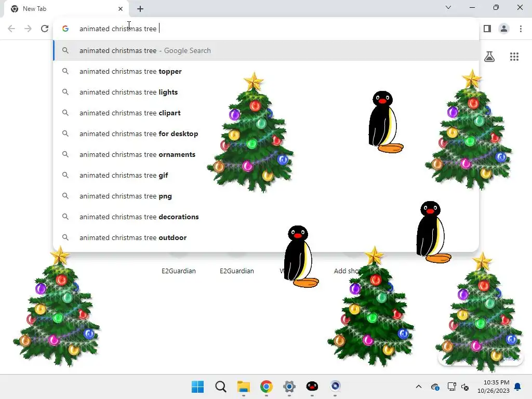Click the Windows Start button
This screenshot has height=399, width=532.
coord(197,387)
